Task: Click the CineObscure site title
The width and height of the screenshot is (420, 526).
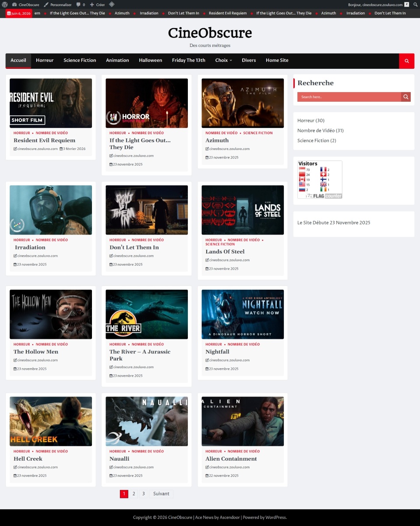Action: (210, 33)
